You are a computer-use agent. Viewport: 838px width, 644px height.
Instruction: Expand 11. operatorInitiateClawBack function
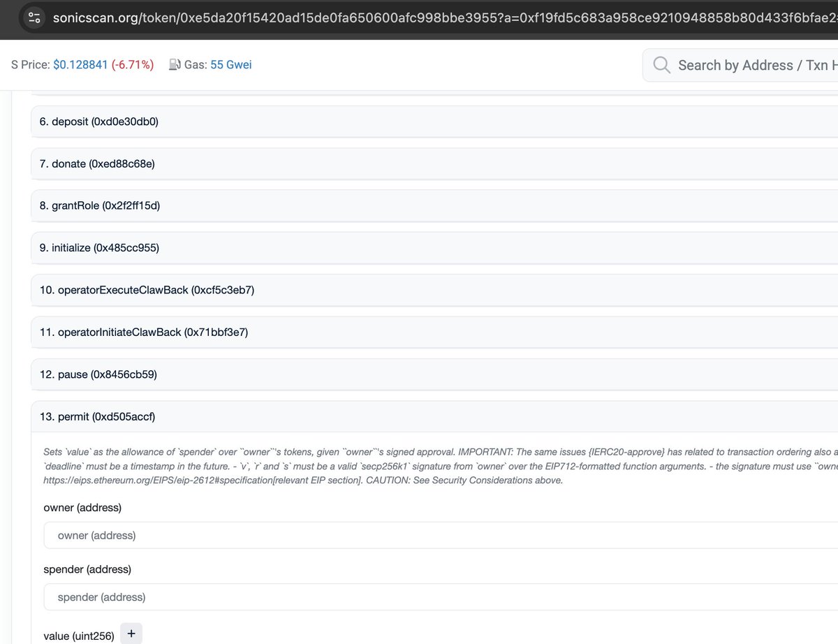(434, 332)
